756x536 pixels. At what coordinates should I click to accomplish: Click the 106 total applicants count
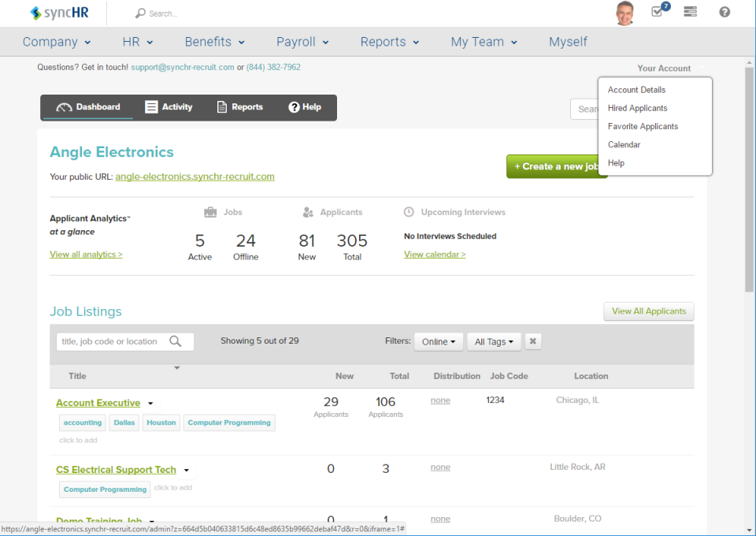click(x=385, y=402)
